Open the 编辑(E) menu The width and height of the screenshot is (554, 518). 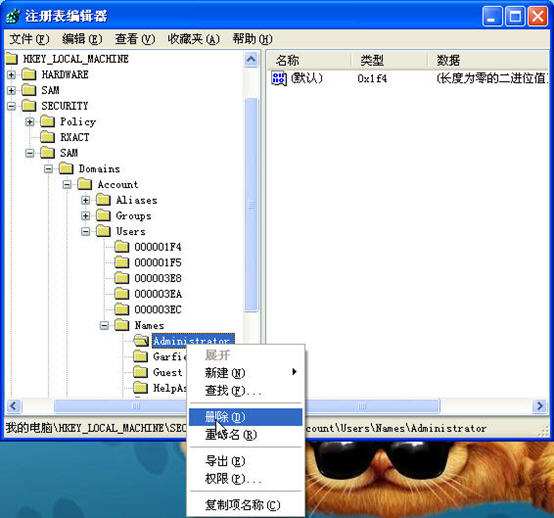tap(82, 39)
